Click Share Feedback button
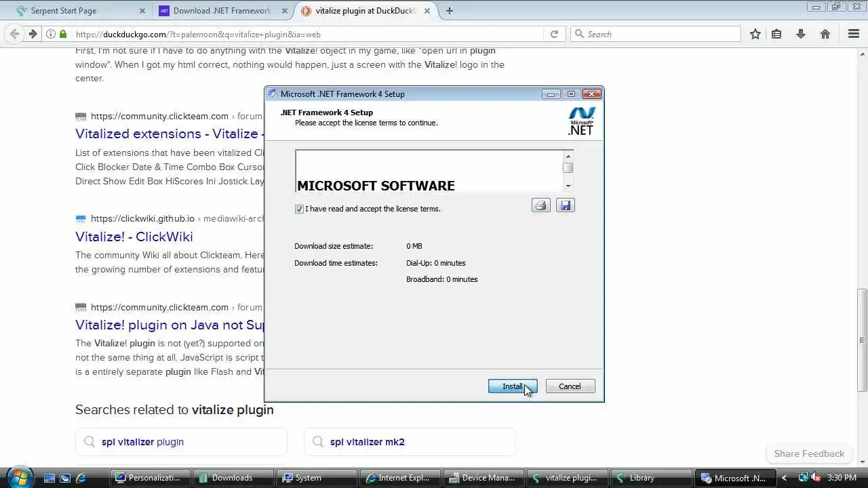The image size is (868, 488). click(809, 453)
